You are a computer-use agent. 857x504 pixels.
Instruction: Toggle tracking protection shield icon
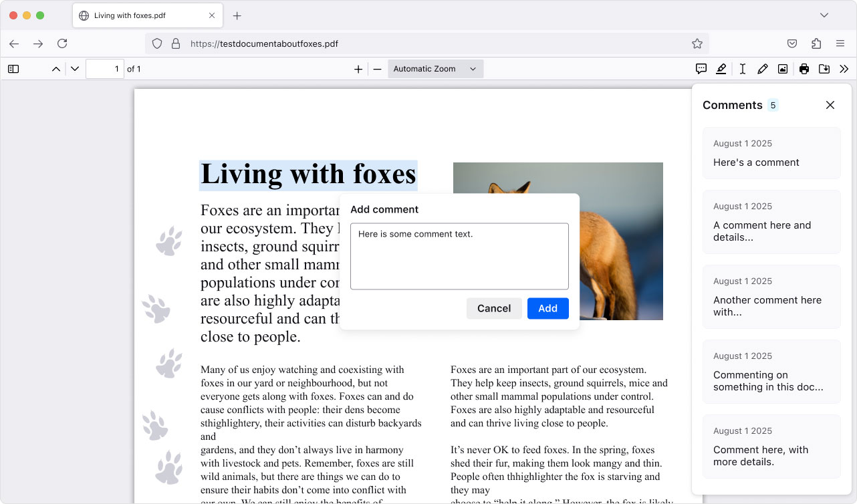[x=157, y=43]
